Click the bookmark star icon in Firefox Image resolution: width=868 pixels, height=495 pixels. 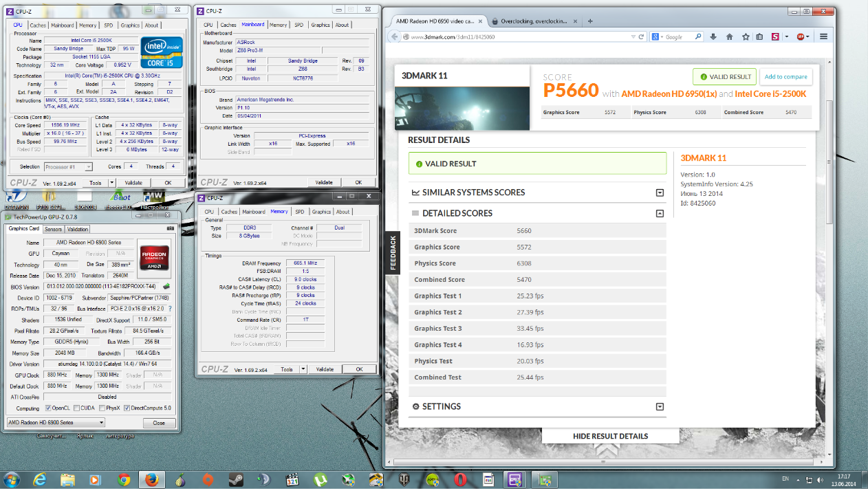(746, 36)
